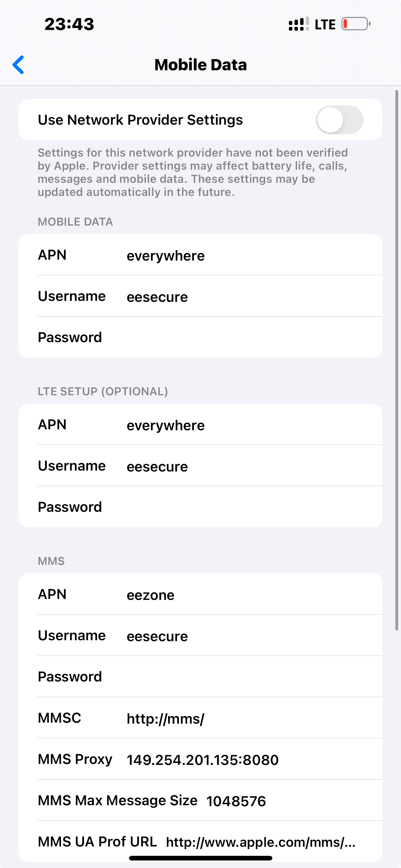401x868 pixels.
Task: Select the LTE Setup Password field
Action: click(200, 507)
